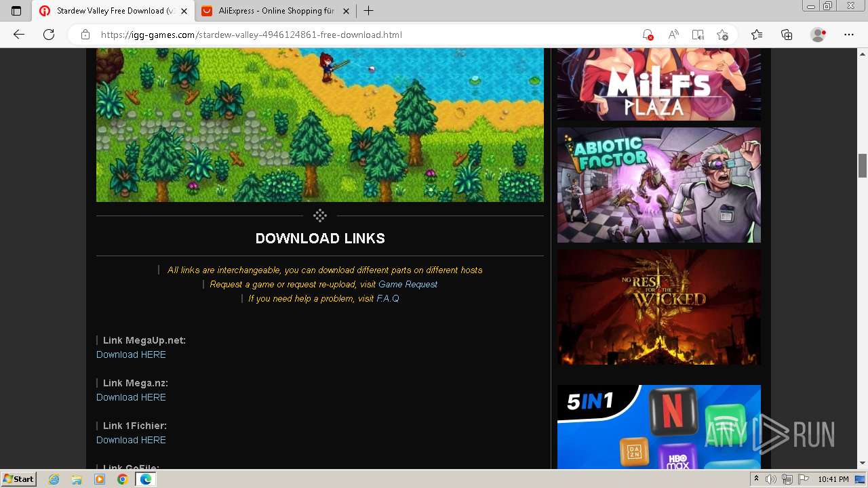This screenshot has height=488, width=868.
Task: Open the Milf's Plaza banner
Action: [658, 84]
